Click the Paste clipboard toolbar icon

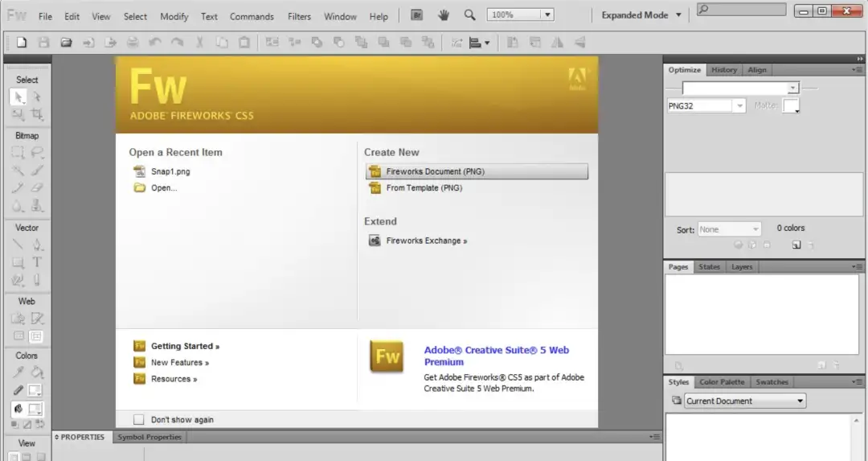[244, 42]
